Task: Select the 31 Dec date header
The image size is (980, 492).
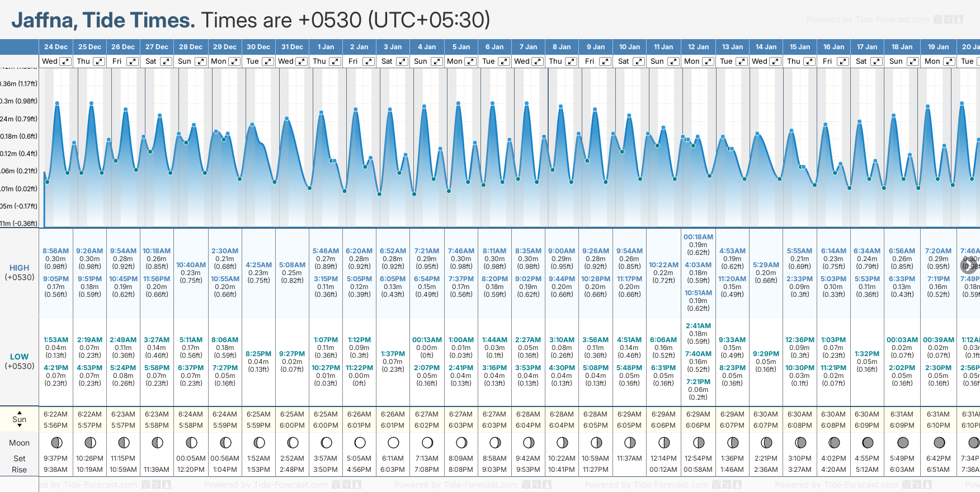Action: (x=292, y=47)
